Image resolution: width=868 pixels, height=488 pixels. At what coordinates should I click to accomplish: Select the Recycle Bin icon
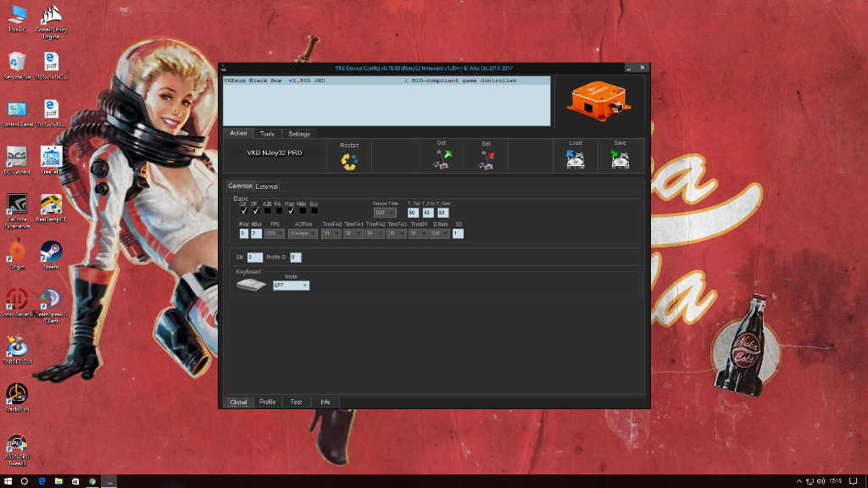click(x=17, y=66)
